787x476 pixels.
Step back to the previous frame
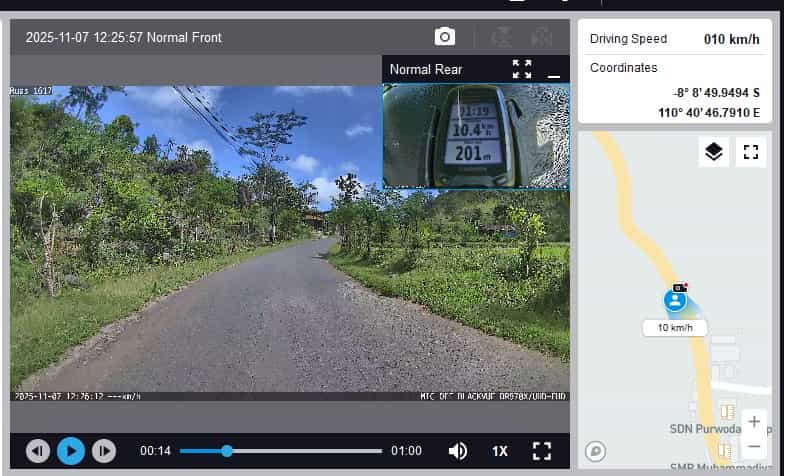point(38,451)
